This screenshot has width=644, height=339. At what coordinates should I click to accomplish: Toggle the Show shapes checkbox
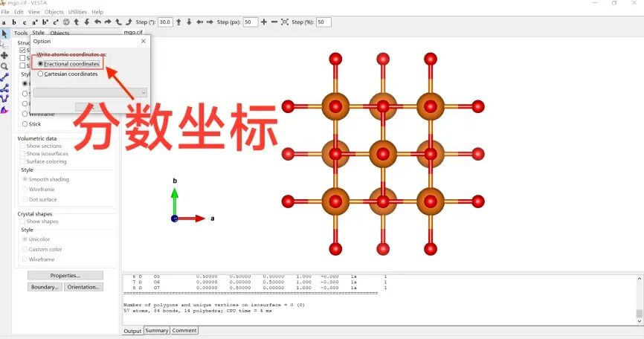(39, 222)
